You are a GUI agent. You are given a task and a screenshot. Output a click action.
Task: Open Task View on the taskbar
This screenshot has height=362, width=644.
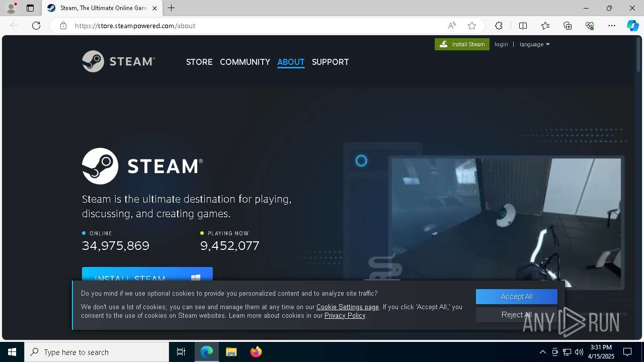pos(181,352)
